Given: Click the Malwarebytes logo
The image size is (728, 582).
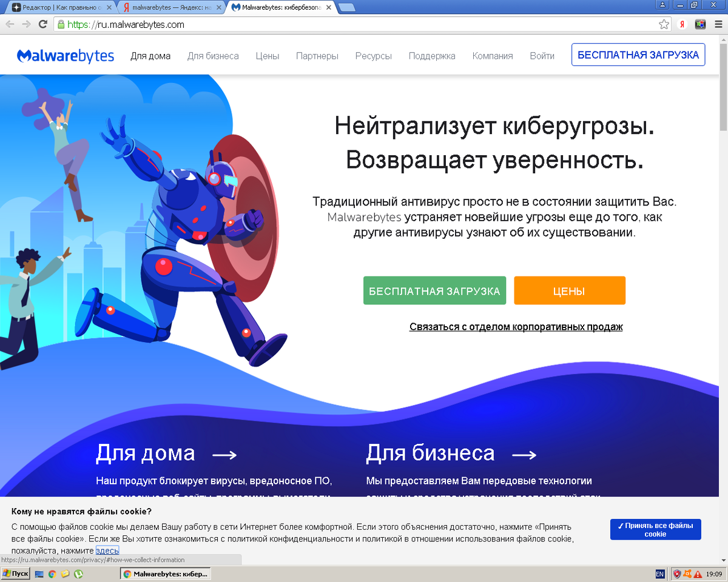Looking at the screenshot, I should pos(66,56).
